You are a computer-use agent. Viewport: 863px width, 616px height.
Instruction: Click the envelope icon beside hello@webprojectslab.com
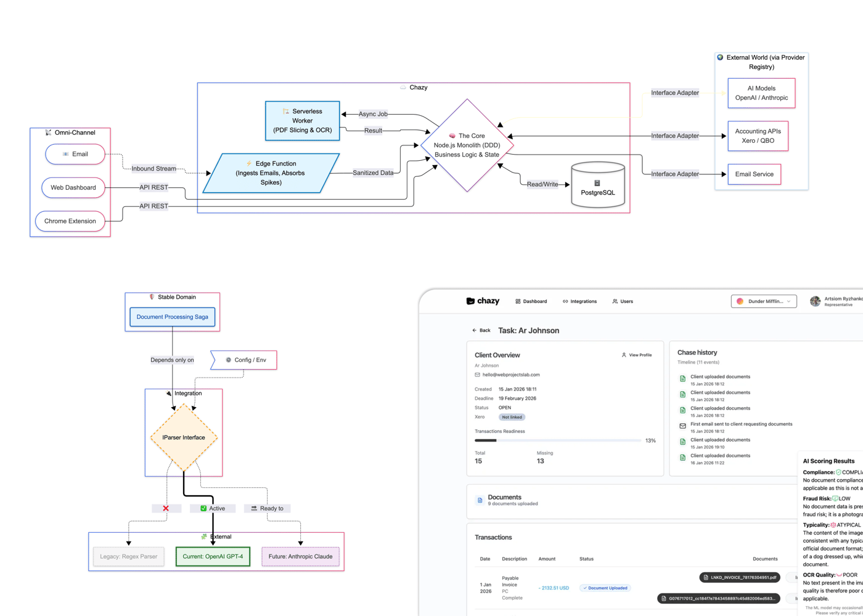pos(477,375)
